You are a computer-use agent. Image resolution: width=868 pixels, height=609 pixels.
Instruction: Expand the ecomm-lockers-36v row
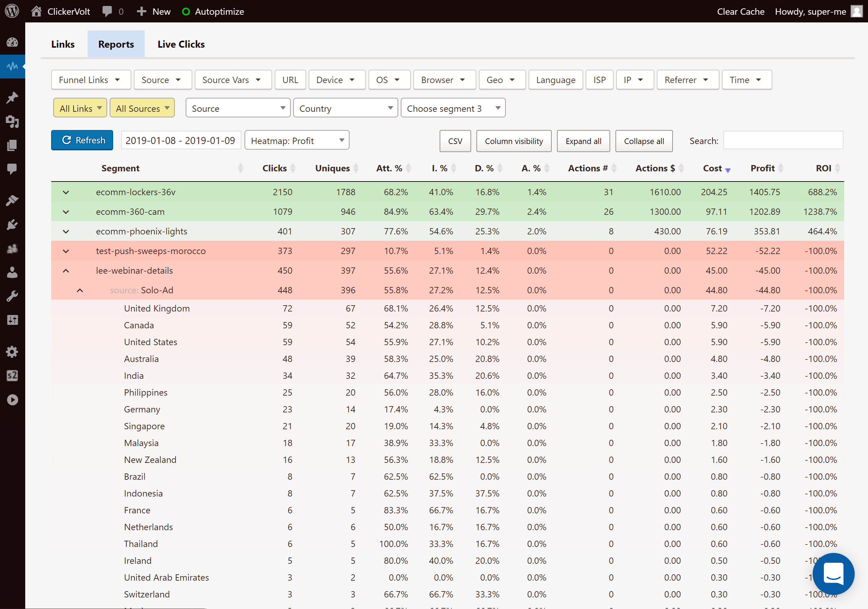pos(66,192)
